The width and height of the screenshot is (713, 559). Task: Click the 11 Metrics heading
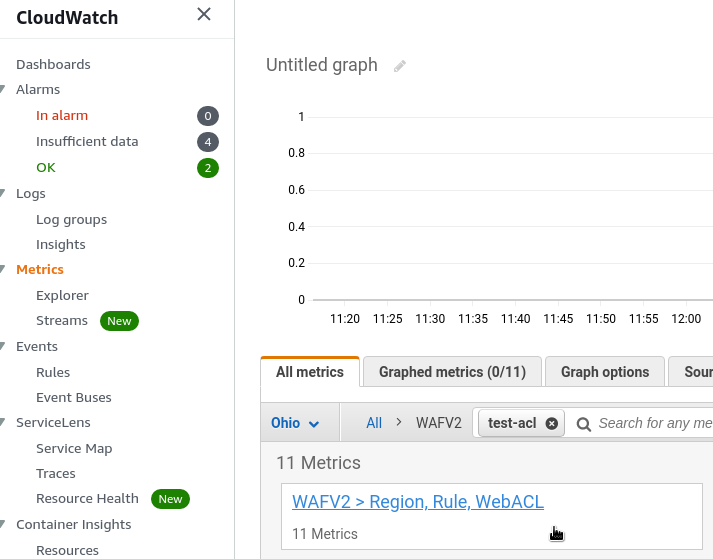(318, 463)
